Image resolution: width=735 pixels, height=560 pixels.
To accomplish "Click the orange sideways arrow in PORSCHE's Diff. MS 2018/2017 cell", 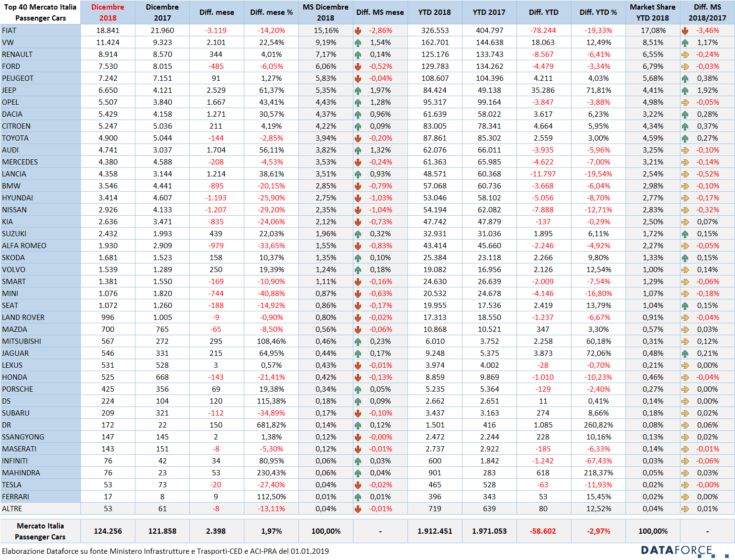I will pyautogui.click(x=685, y=389).
